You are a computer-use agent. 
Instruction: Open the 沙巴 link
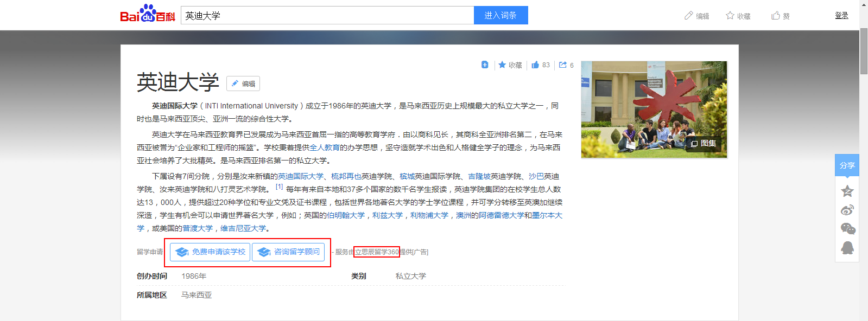536,176
